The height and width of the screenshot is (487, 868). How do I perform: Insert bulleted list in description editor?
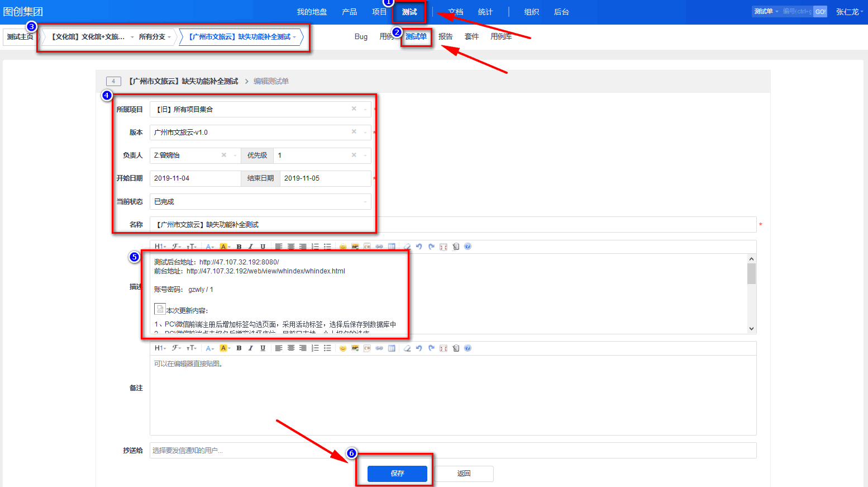327,247
